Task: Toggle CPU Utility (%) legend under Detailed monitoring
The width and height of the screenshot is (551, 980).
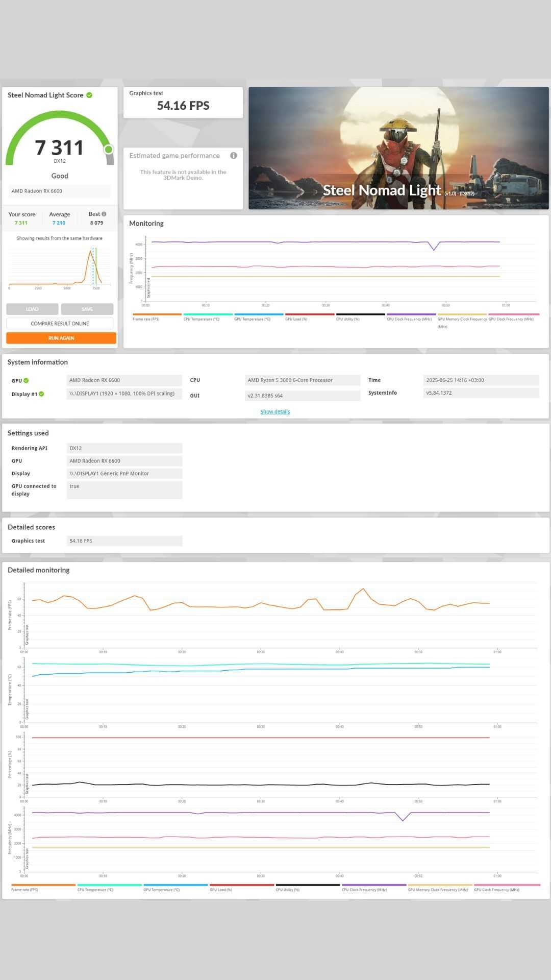Action: tap(308, 888)
